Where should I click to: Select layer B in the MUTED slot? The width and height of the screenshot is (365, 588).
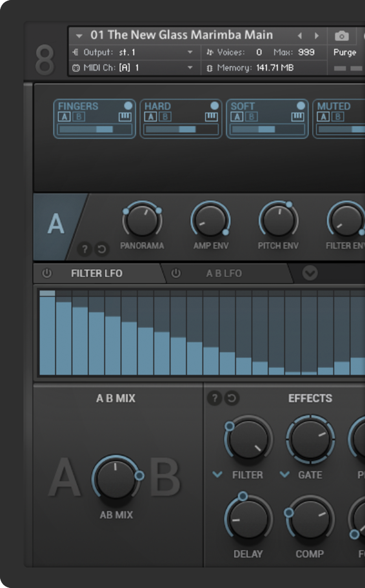click(338, 117)
